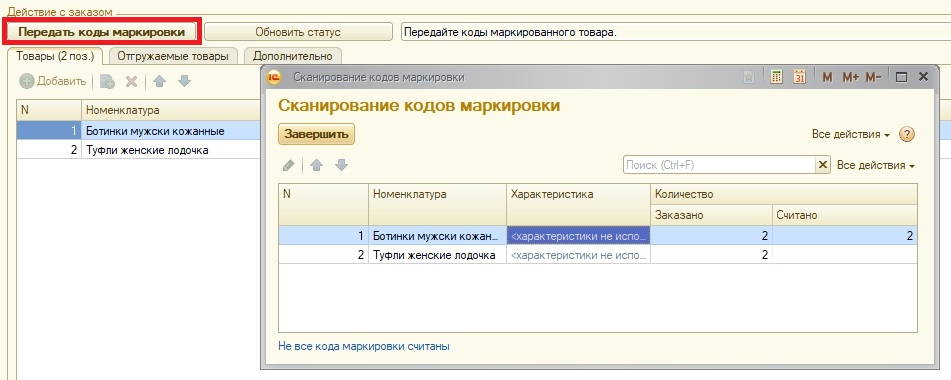Expand upper 'Все действия' dropdown near help

click(x=851, y=135)
